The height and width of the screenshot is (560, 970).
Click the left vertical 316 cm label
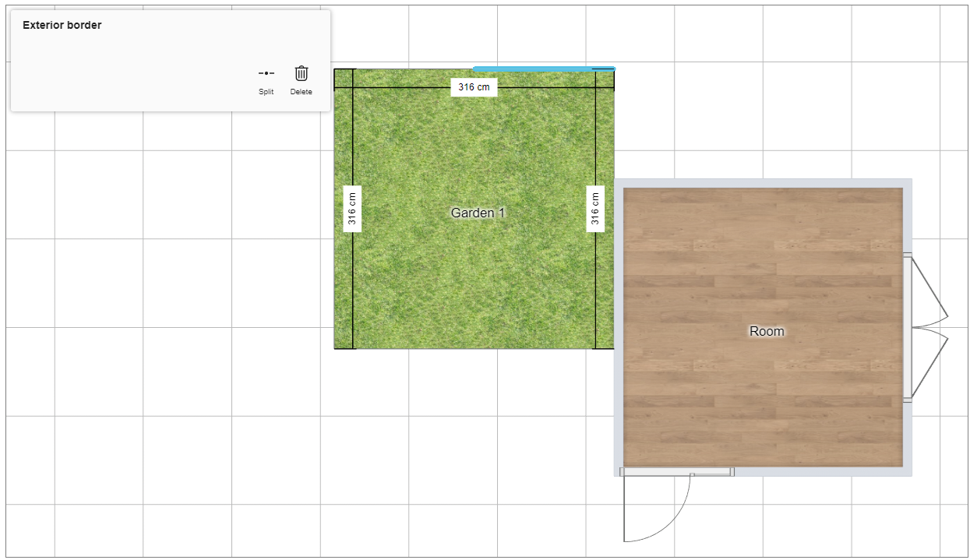(352, 209)
